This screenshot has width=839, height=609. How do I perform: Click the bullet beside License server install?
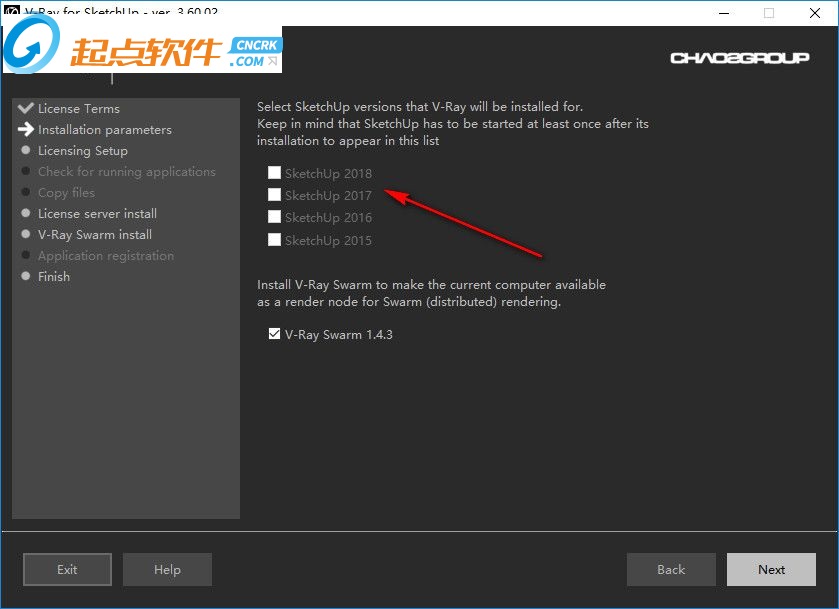26,213
